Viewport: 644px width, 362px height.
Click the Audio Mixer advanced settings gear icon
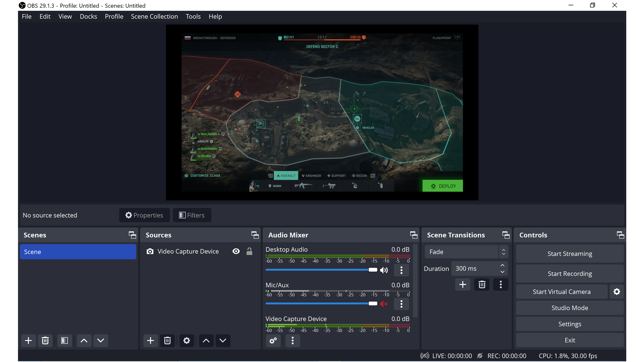point(273,340)
